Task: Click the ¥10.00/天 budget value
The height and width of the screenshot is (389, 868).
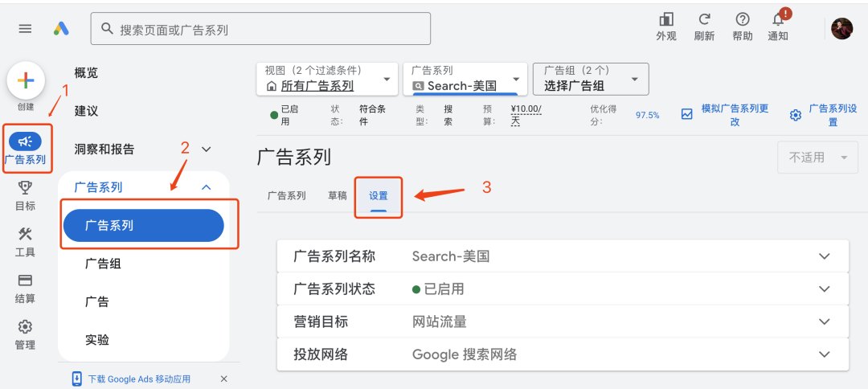Action: [526, 115]
